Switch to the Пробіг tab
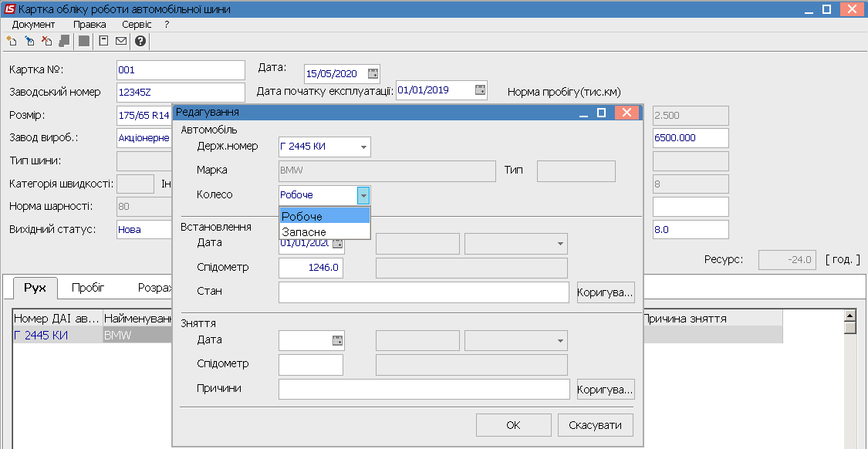The height and width of the screenshot is (449, 868). (88, 287)
